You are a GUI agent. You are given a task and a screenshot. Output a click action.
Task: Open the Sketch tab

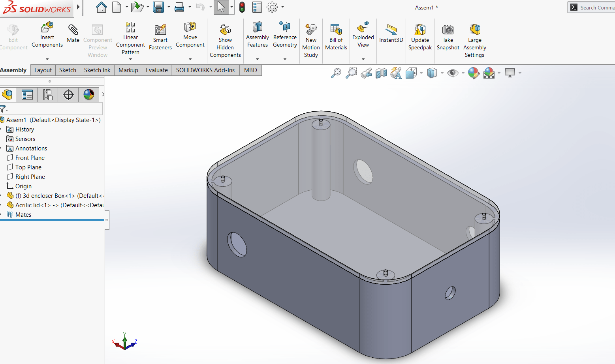click(68, 70)
